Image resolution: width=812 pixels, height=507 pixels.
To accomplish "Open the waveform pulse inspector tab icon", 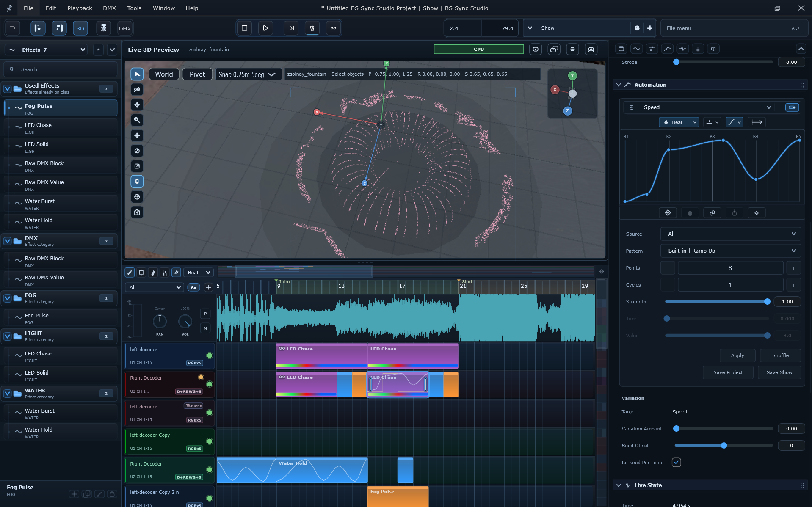I will click(682, 49).
